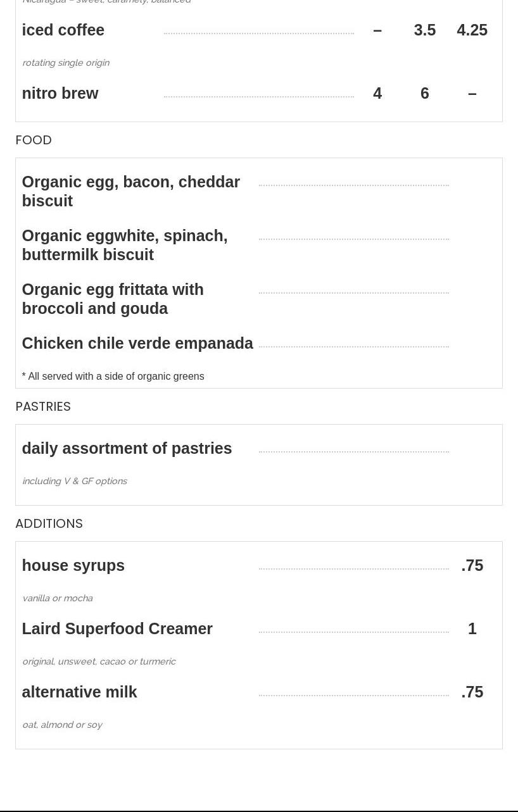Select the nitro brew item name

coord(60,94)
